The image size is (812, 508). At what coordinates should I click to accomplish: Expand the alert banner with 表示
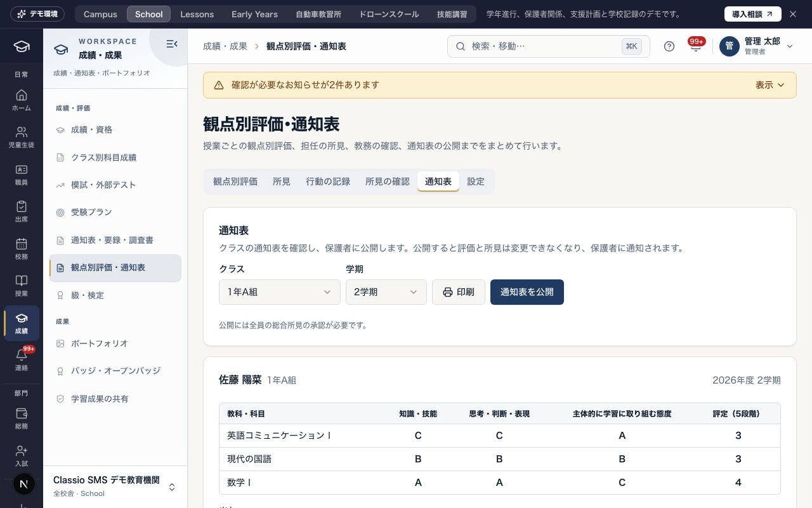pos(770,85)
